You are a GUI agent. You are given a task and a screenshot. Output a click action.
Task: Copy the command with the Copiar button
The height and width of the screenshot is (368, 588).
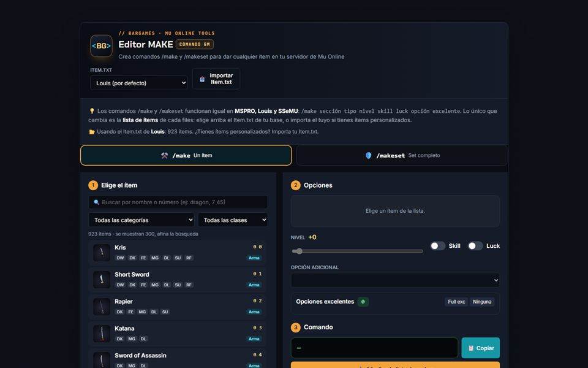[x=481, y=348]
